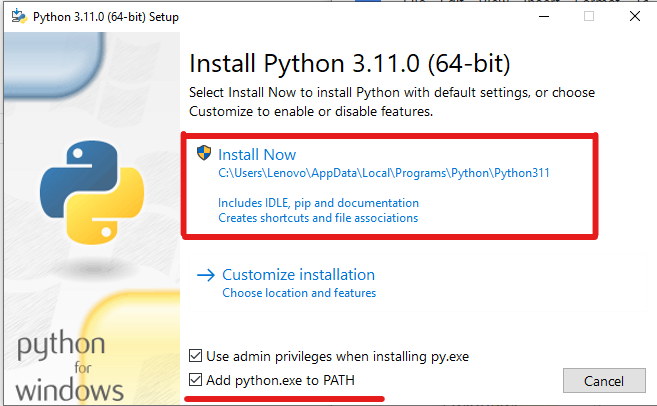The image size is (657, 406).
Task: Uncheck the Add python.exe to PATH checkbox
Action: click(196, 381)
